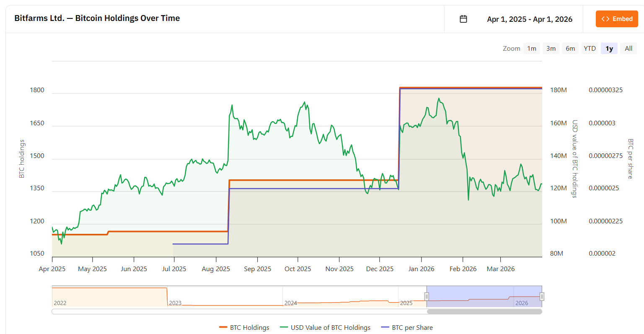This screenshot has width=644, height=334.
Task: Toggle BTC Holdings series in legend
Action: (249, 328)
